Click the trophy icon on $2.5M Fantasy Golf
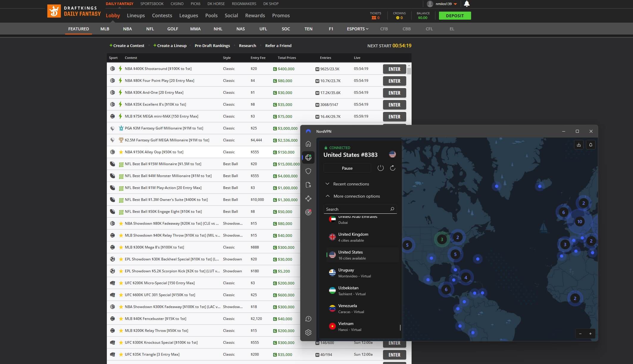Screen dimensions: 633x364 coord(121,140)
